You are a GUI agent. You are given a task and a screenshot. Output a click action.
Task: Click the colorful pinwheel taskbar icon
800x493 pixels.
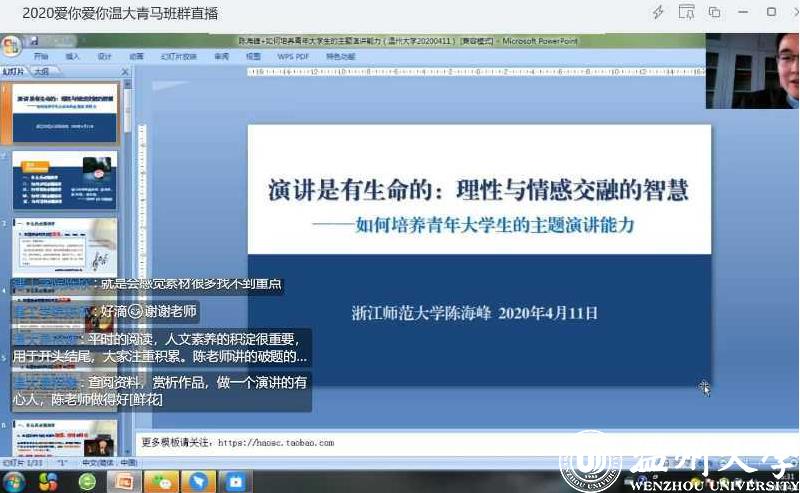(48, 482)
